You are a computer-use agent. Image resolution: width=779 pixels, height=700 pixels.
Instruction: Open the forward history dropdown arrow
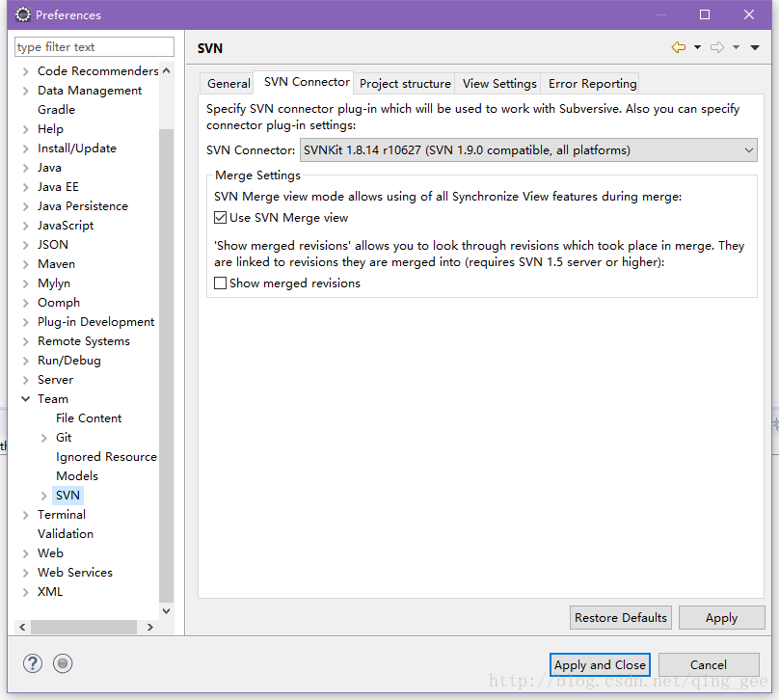click(737, 47)
